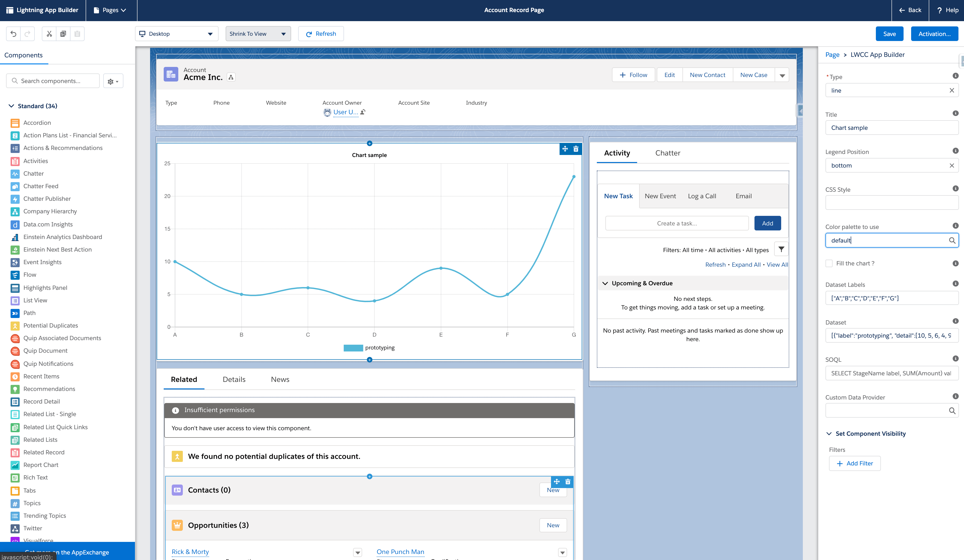This screenshot has width=964, height=560.
Task: Click the Save button
Action: 889,34
